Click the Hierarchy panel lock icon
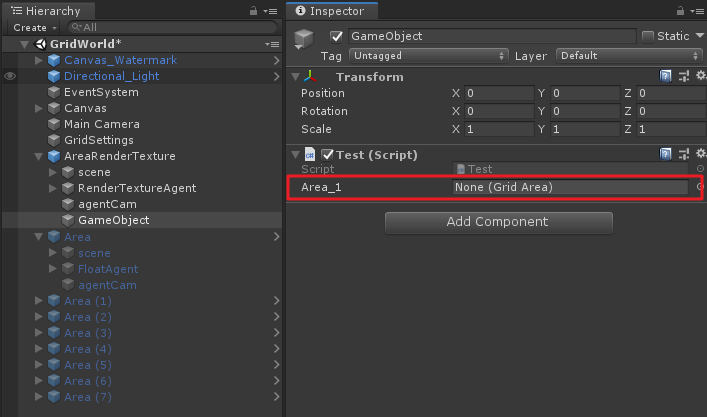The image size is (707, 417). pyautogui.click(x=253, y=11)
